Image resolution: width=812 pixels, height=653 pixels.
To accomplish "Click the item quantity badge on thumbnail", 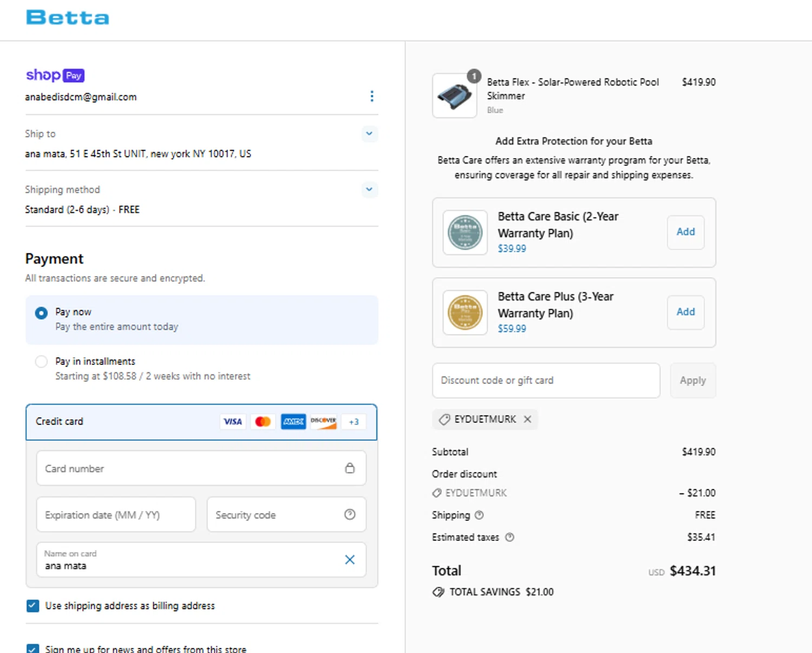I will (474, 76).
